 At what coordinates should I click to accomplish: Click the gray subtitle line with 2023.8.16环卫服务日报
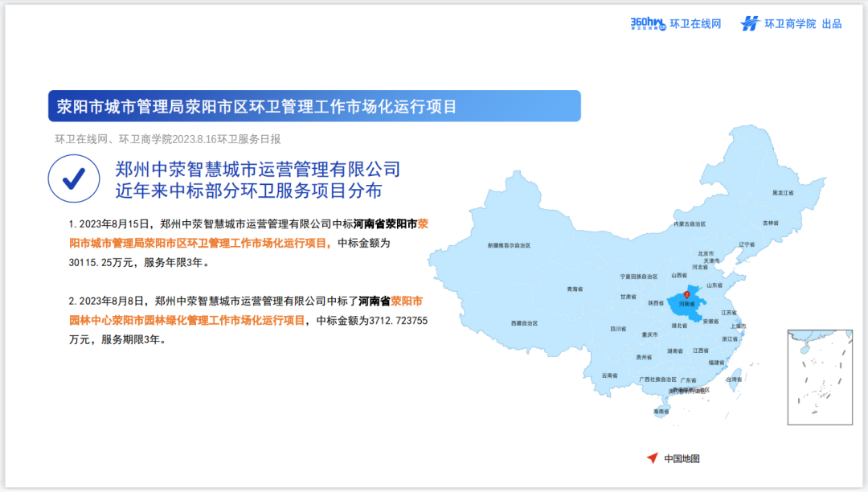[x=168, y=139]
